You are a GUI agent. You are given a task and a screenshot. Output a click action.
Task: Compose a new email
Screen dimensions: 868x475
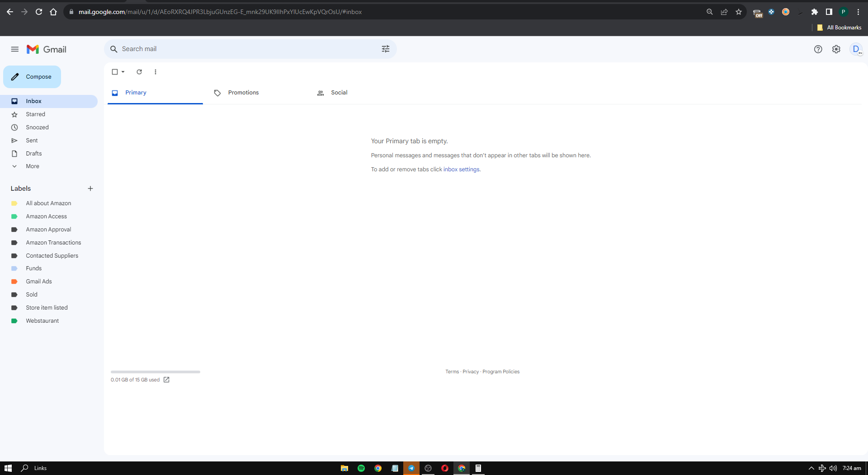[32, 77]
